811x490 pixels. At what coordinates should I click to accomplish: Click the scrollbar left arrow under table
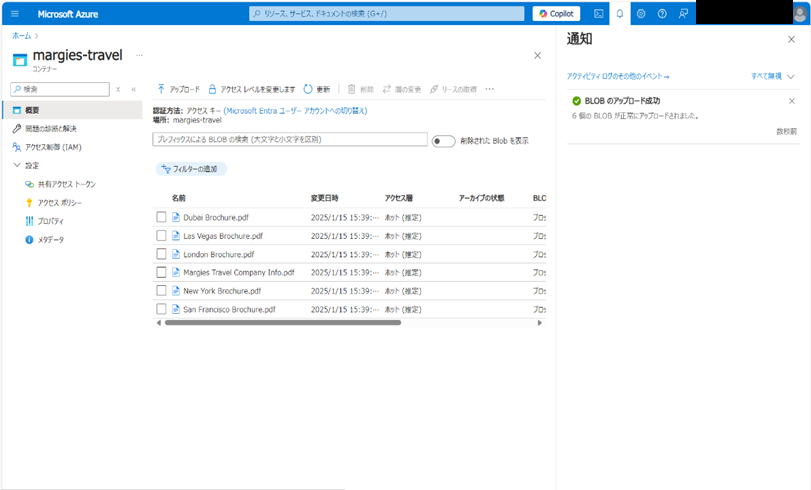pos(158,323)
